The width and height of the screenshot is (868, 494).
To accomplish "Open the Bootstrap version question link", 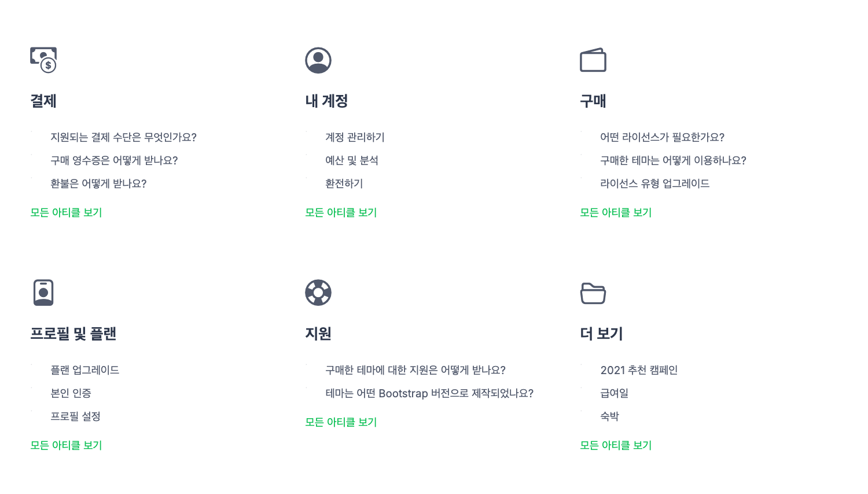I will tap(429, 393).
